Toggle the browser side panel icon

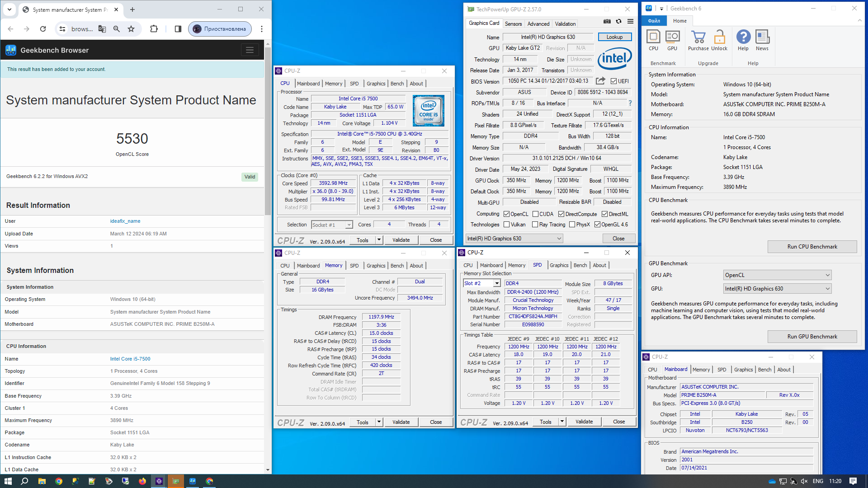[x=178, y=29]
